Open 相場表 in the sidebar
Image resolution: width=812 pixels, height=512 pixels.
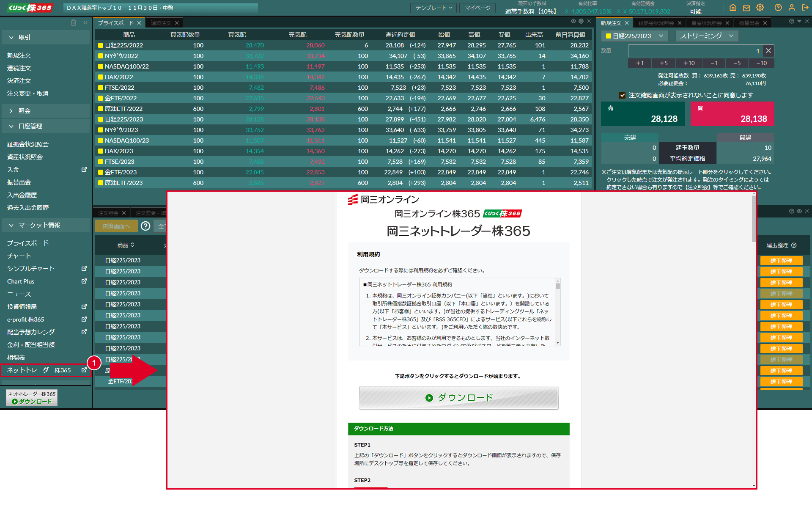point(16,358)
